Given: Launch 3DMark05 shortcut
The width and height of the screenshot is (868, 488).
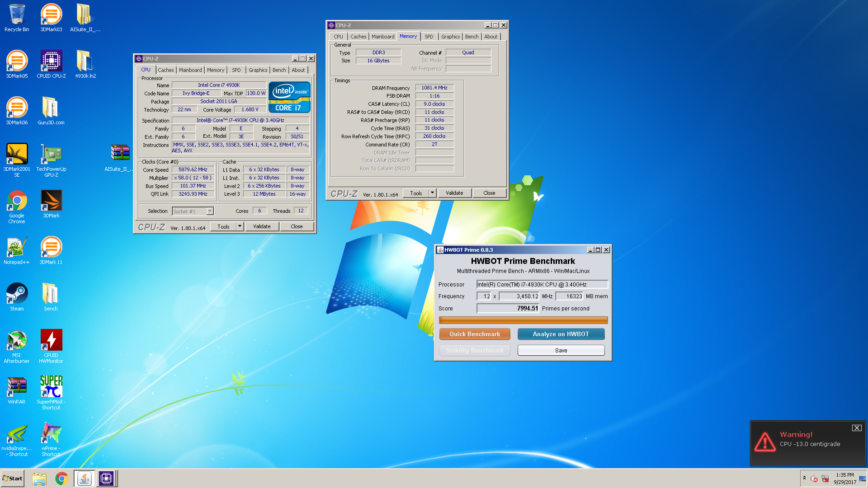Looking at the screenshot, I should point(17,64).
